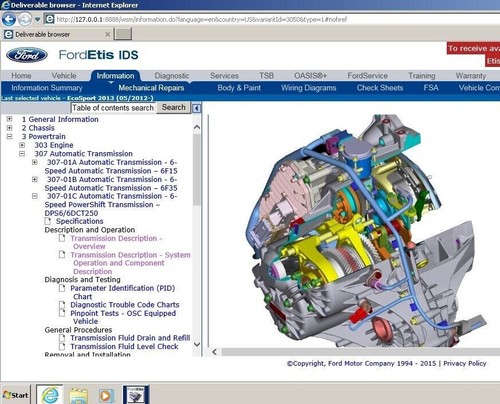500x404 pixels.
Task: Expand 303 Engine node
Action: (x=22, y=145)
